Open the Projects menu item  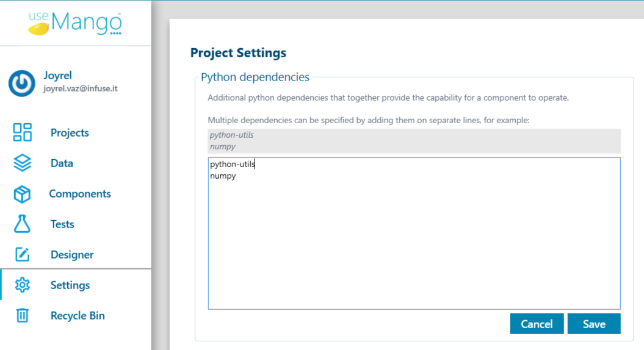70,132
